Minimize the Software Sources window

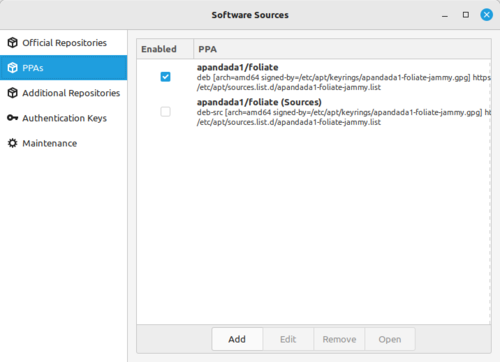pos(445,15)
